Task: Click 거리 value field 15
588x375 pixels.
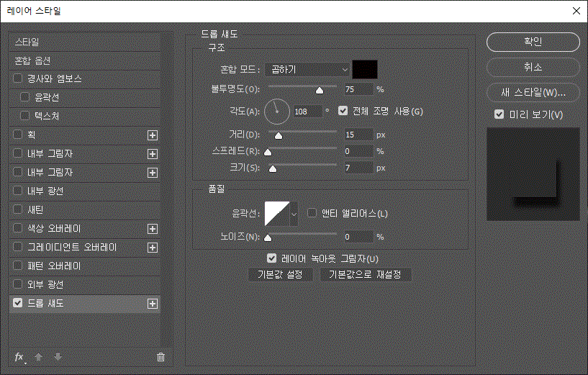Action: [358, 135]
